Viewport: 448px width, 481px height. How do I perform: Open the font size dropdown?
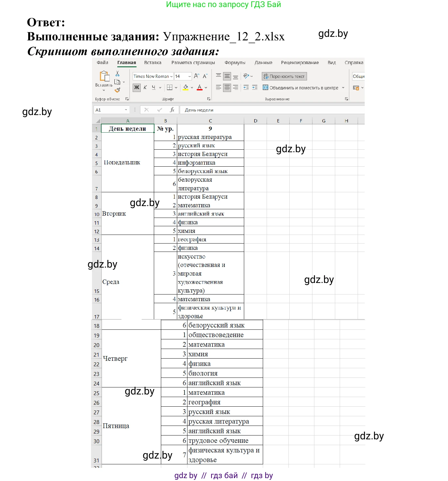[x=189, y=76]
